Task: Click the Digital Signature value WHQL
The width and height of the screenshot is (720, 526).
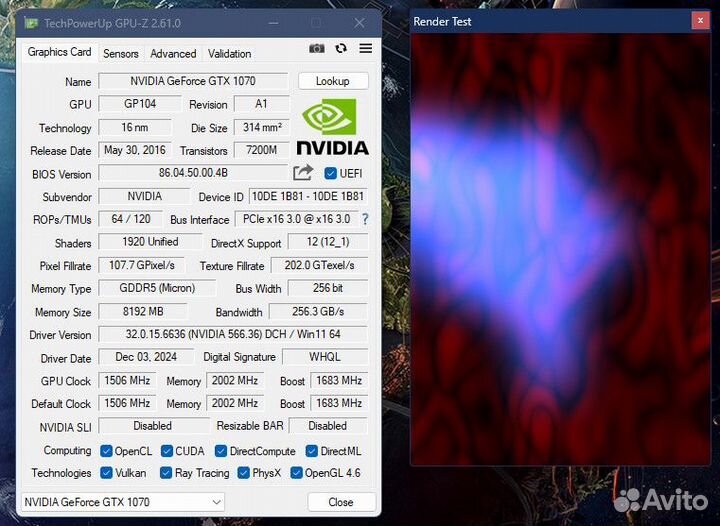Action: [x=325, y=357]
